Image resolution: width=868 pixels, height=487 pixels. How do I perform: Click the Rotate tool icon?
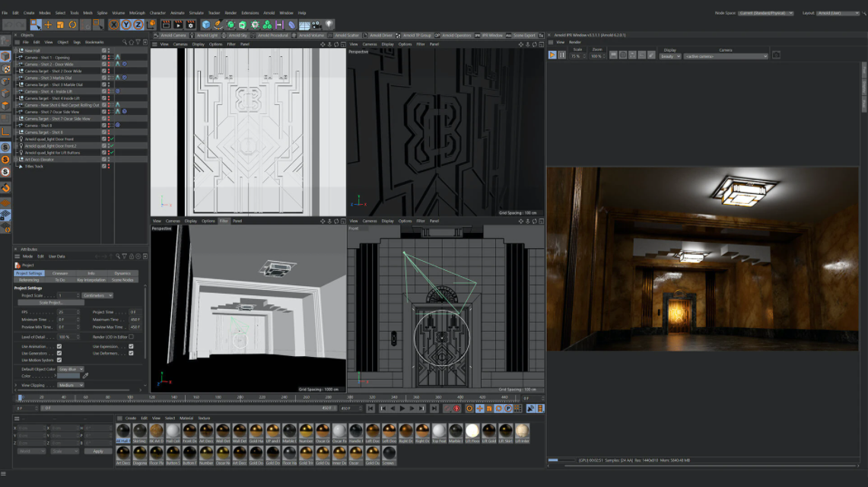click(x=71, y=25)
